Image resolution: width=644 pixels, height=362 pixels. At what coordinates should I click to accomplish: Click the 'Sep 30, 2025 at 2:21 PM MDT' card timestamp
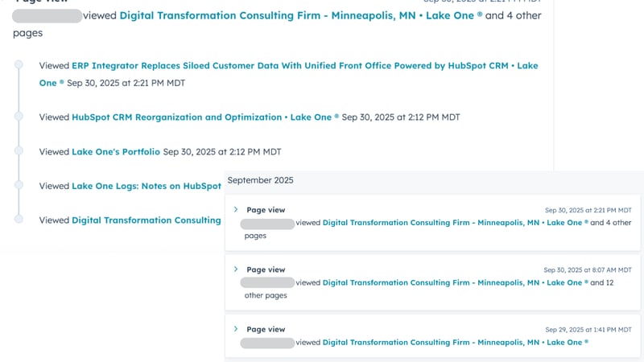(x=588, y=210)
